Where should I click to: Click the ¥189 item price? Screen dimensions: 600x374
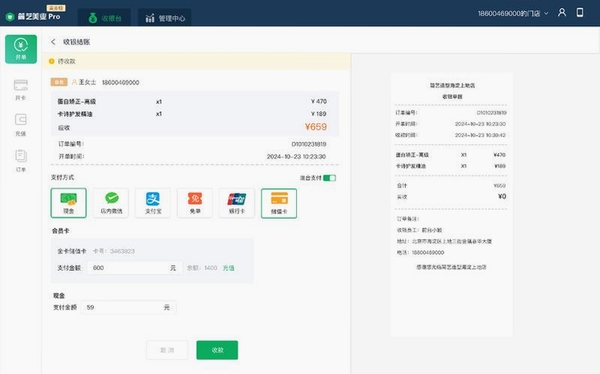coord(319,114)
